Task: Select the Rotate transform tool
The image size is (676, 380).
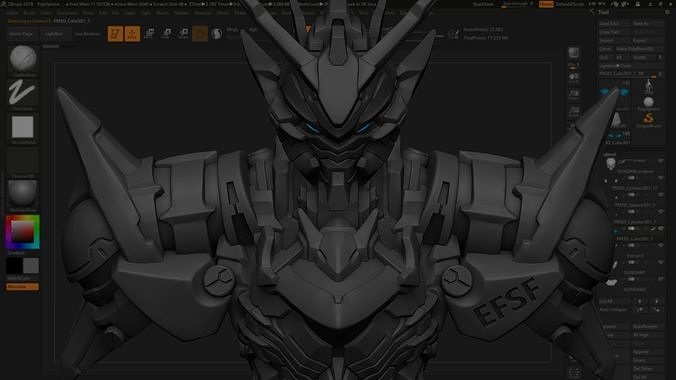Action: click(x=183, y=34)
